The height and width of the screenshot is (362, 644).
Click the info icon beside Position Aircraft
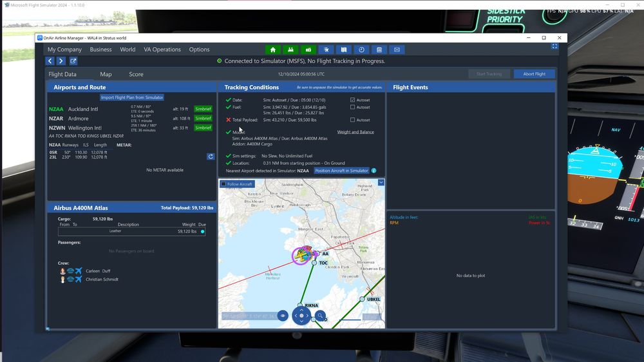pos(374,171)
